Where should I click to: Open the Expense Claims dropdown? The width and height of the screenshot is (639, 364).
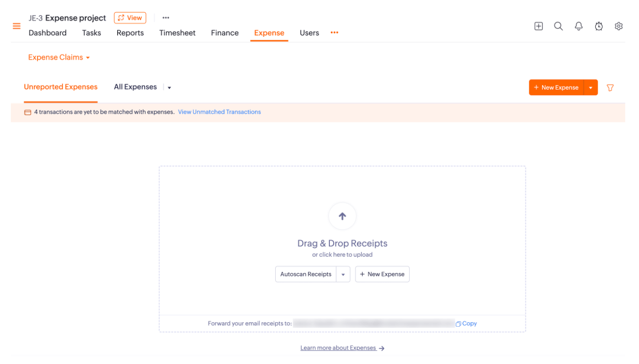tap(59, 57)
